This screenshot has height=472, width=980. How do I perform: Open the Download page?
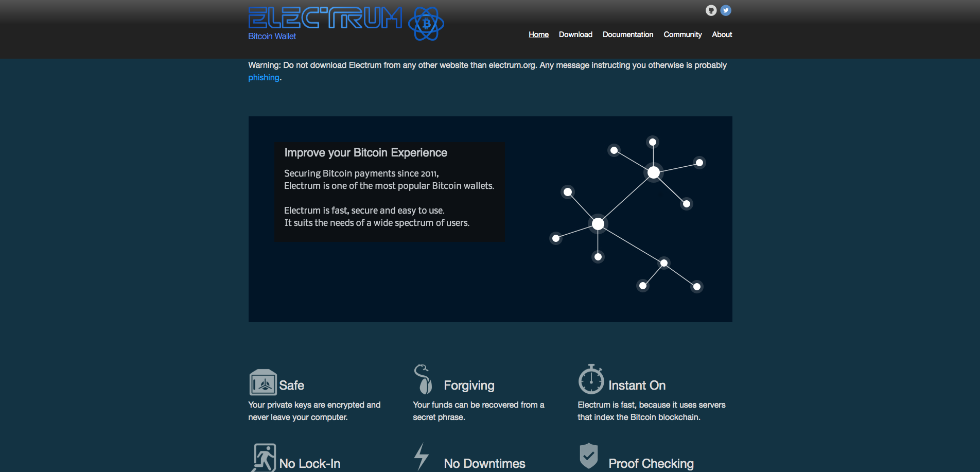tap(575, 34)
